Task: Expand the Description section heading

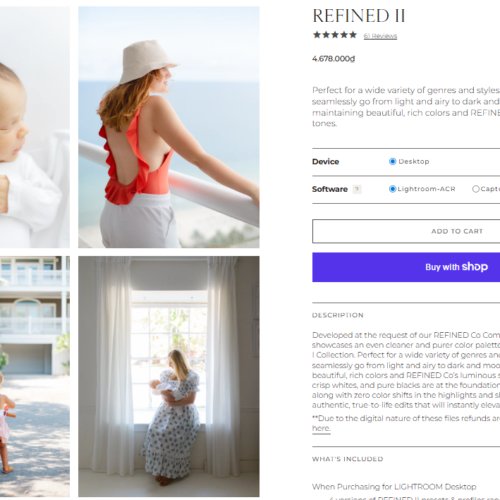Action: pos(338,315)
